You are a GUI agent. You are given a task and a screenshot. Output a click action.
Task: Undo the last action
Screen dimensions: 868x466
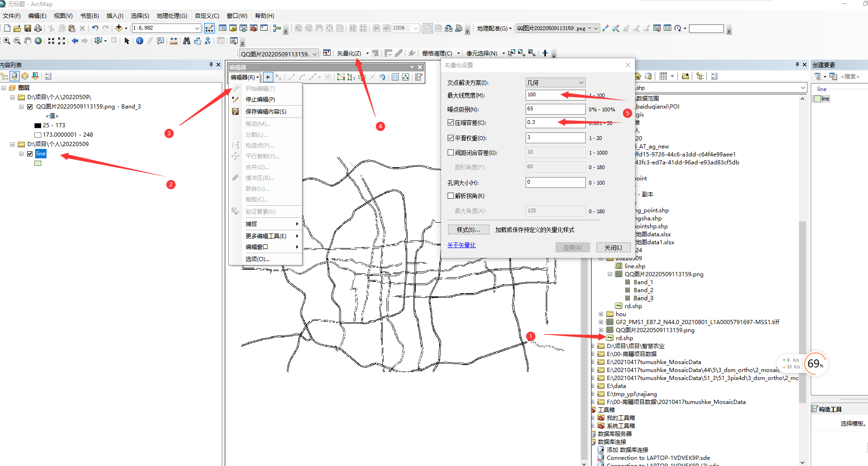(x=95, y=28)
